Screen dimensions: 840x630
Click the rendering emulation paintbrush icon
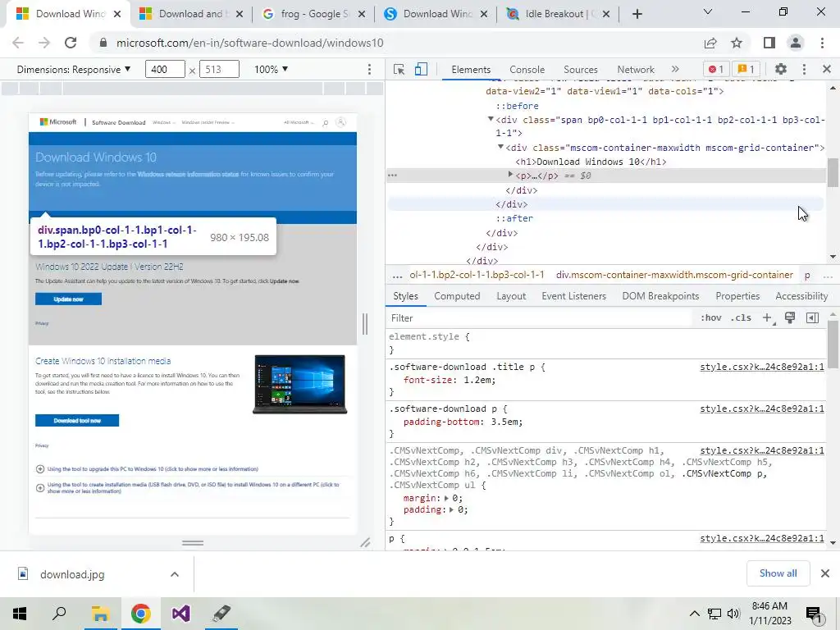pos(790,317)
